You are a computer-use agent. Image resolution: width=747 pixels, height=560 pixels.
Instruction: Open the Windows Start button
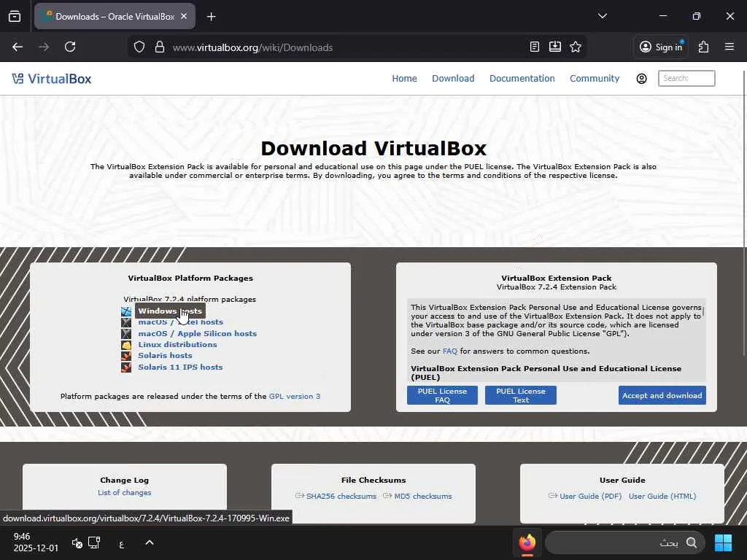coord(723,542)
